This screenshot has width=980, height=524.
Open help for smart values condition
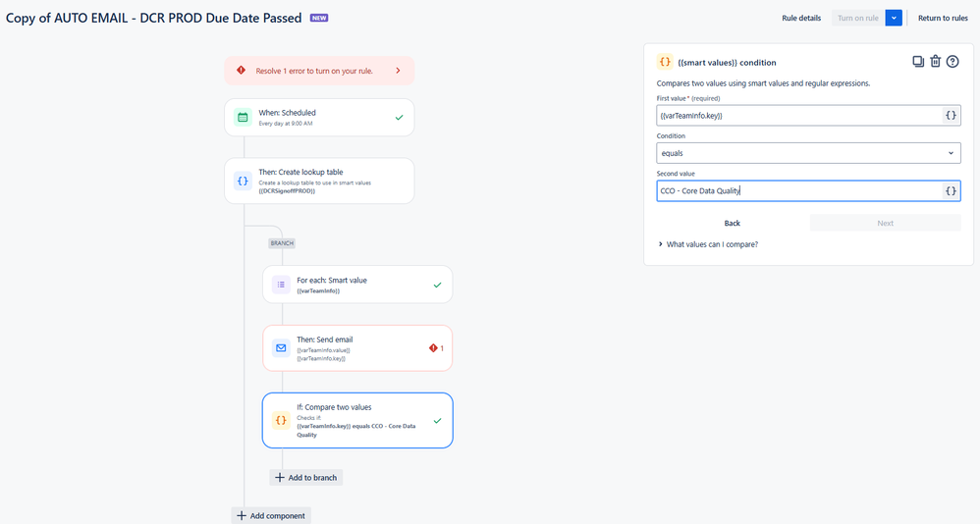(x=952, y=61)
